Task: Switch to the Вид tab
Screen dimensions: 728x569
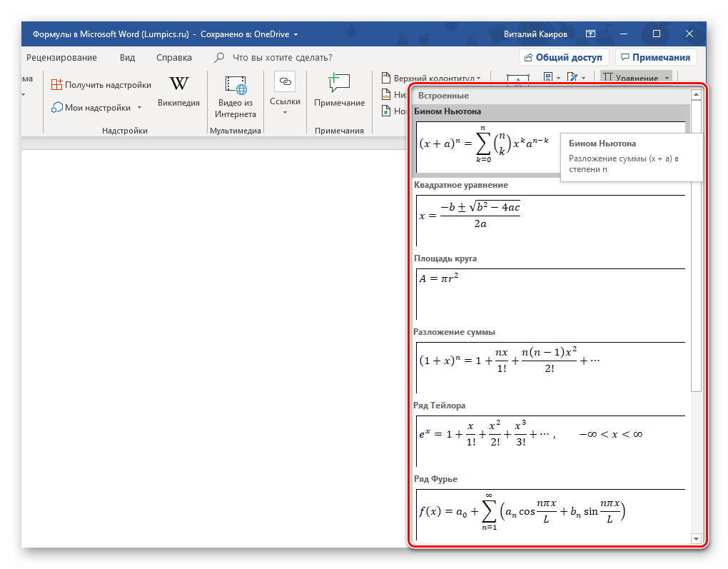Action: (x=127, y=58)
